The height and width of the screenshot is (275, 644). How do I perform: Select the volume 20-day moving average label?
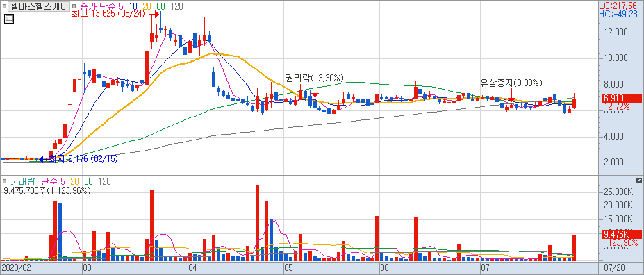pyautogui.click(x=75, y=181)
